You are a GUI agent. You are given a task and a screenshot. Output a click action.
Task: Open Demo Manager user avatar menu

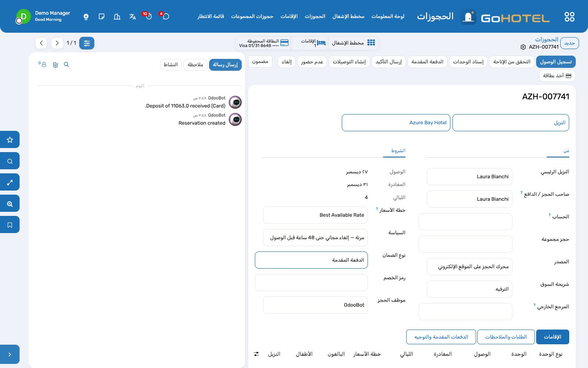(x=23, y=16)
